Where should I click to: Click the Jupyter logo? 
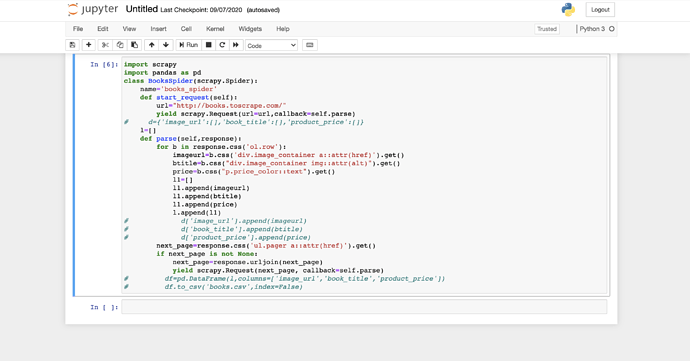tap(93, 10)
